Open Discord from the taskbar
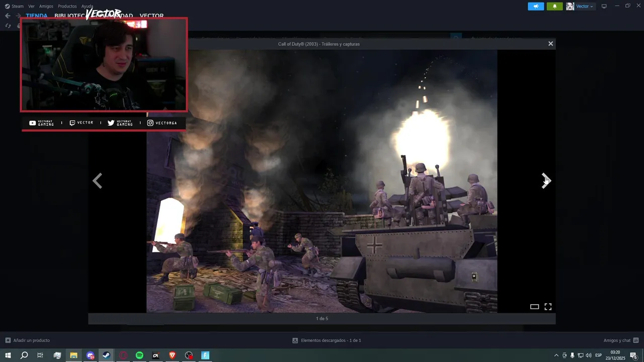The width and height of the screenshot is (644, 362). point(90,355)
